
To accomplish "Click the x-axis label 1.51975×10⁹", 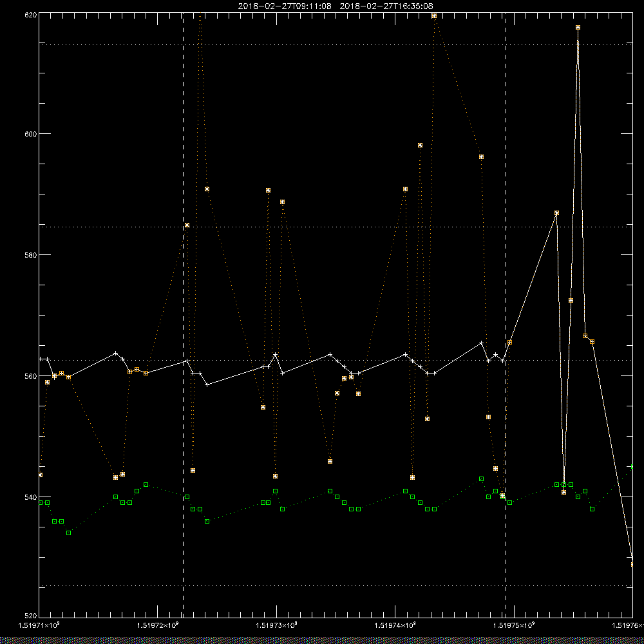I will [x=514, y=625].
